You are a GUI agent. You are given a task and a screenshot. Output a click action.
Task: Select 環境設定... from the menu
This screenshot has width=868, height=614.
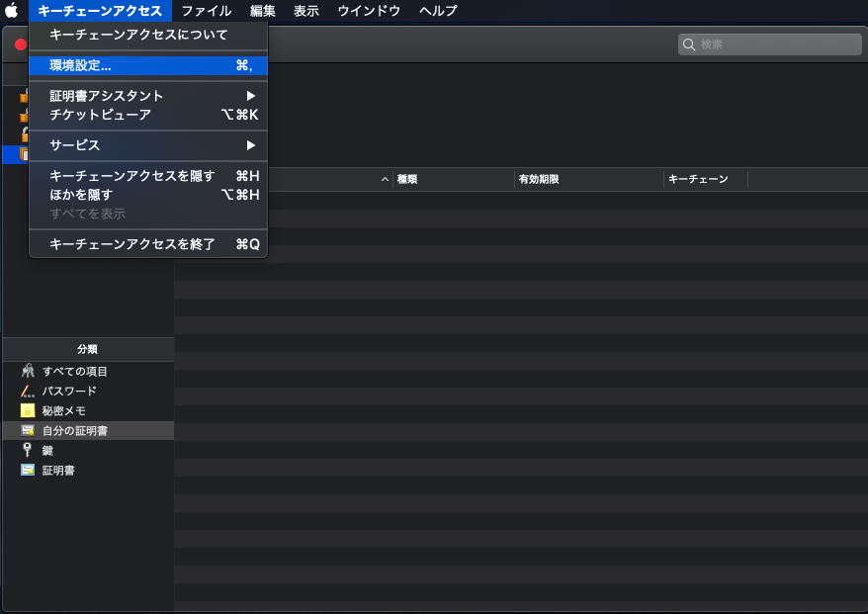coord(80,66)
